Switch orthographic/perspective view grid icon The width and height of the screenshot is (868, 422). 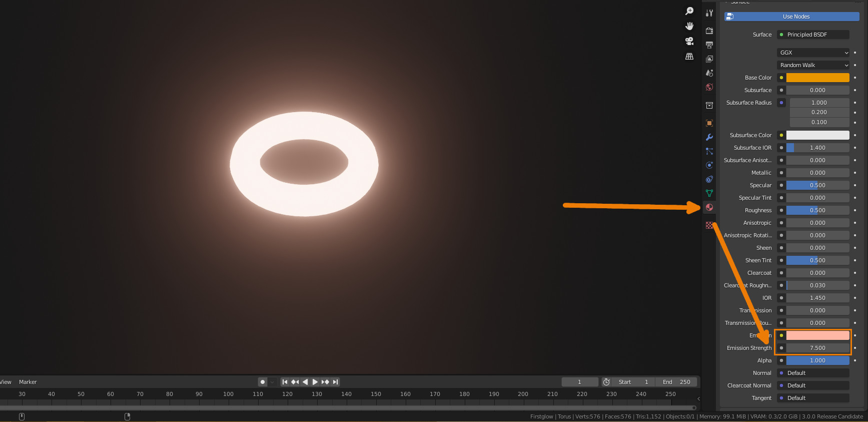(689, 56)
